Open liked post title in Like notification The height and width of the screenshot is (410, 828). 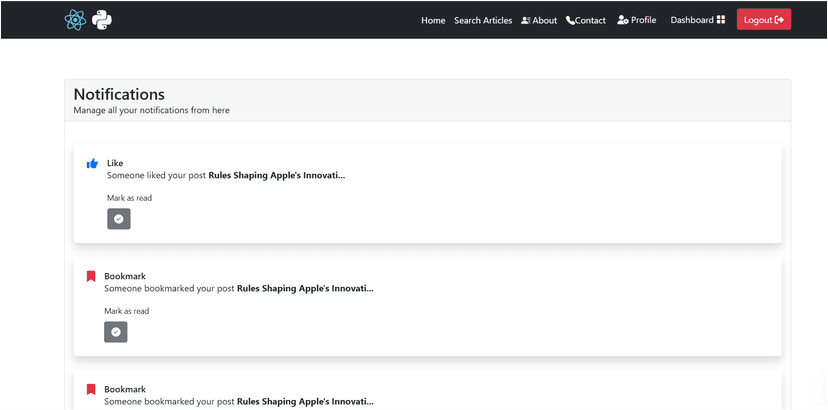276,176
